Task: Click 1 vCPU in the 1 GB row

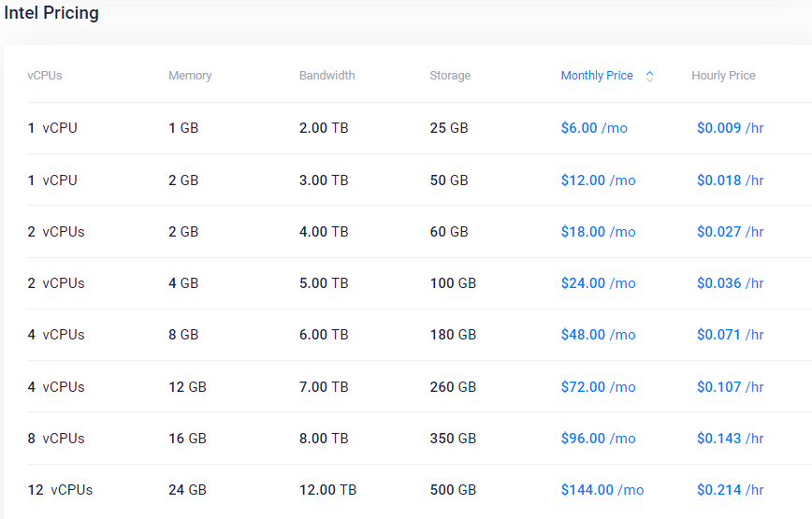Action: click(52, 128)
